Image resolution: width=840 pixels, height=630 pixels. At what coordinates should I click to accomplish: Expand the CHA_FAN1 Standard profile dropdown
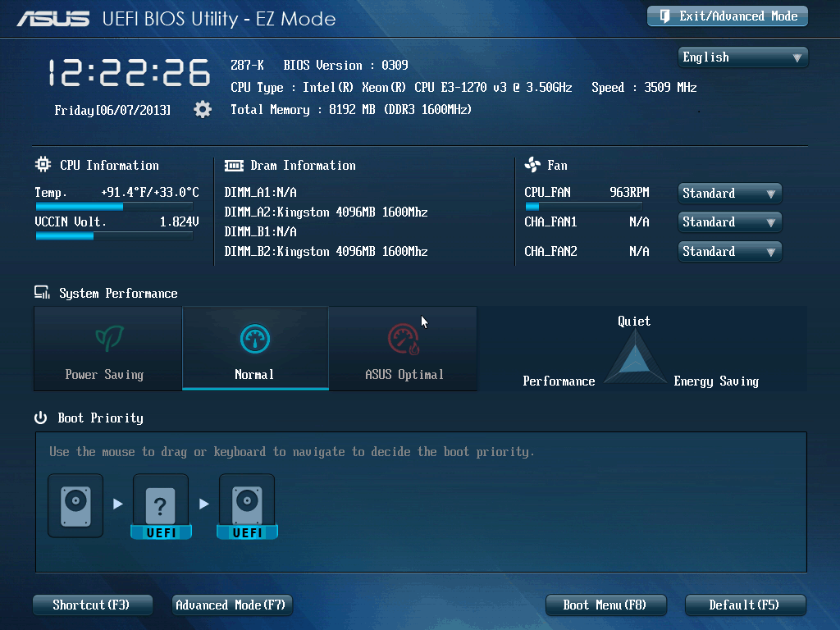tap(729, 222)
